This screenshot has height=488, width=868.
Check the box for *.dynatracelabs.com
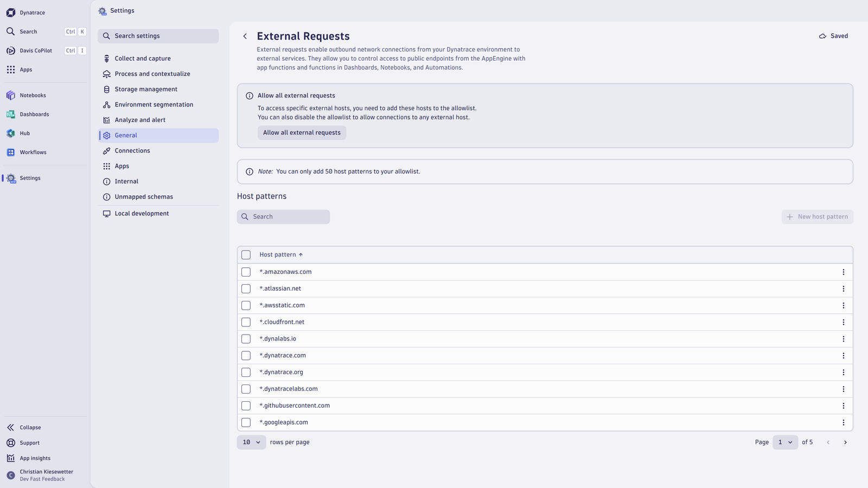pos(246,389)
